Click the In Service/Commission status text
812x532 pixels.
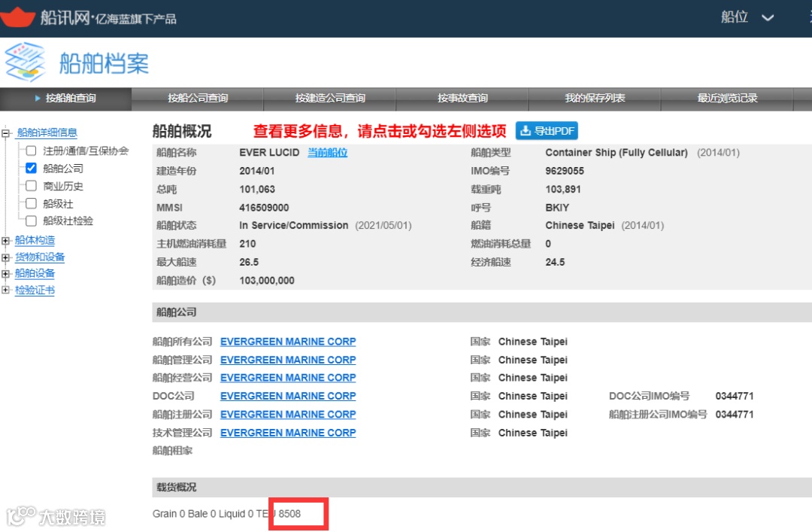point(294,226)
